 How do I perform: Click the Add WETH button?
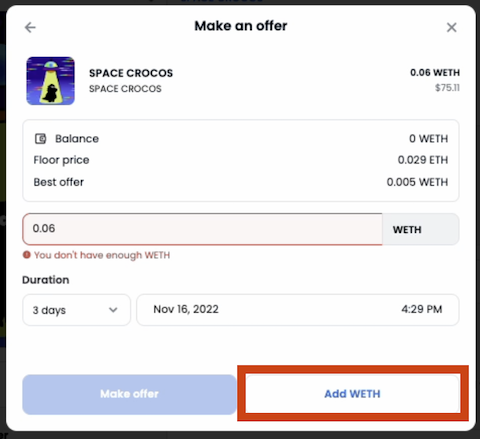(353, 394)
